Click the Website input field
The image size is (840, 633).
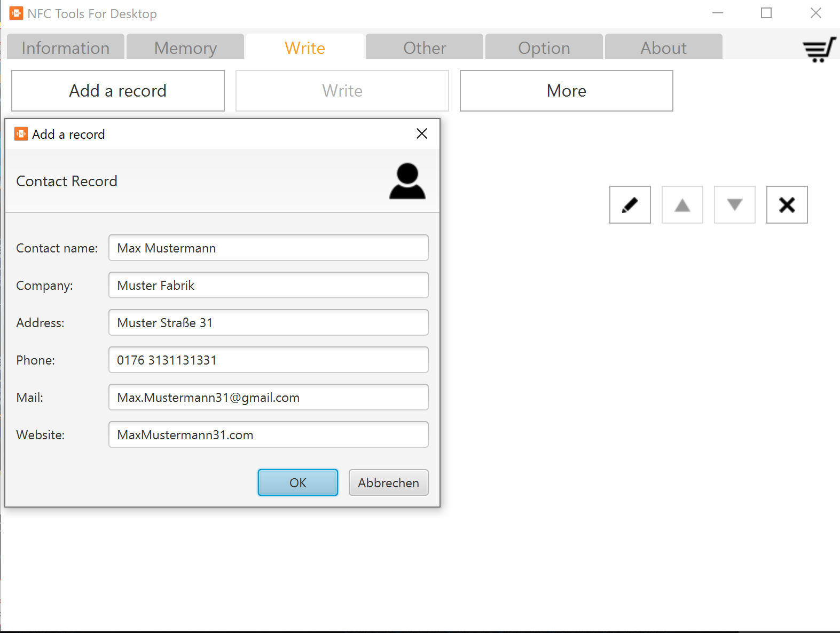268,435
